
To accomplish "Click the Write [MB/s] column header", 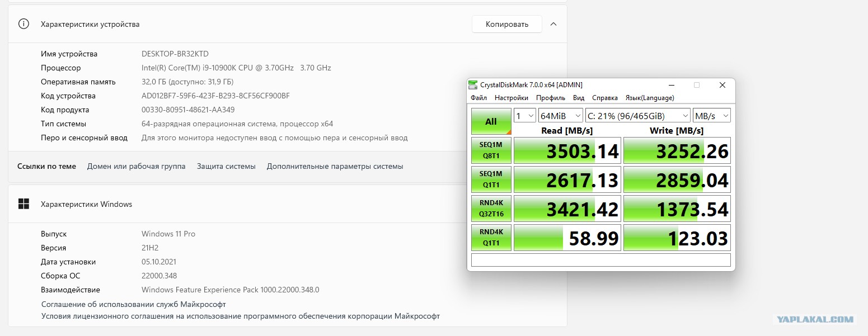I will point(677,130).
